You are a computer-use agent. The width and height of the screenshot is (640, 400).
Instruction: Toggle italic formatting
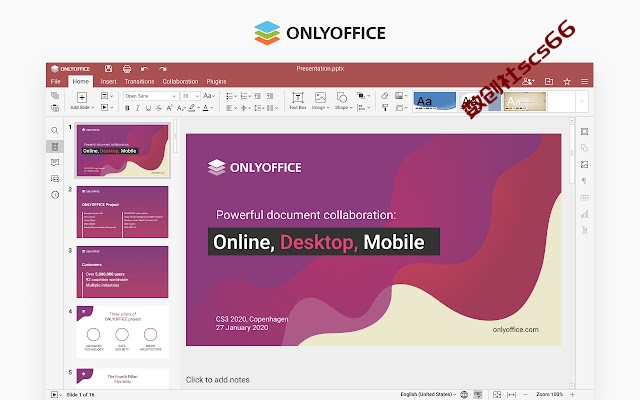pos(138,108)
